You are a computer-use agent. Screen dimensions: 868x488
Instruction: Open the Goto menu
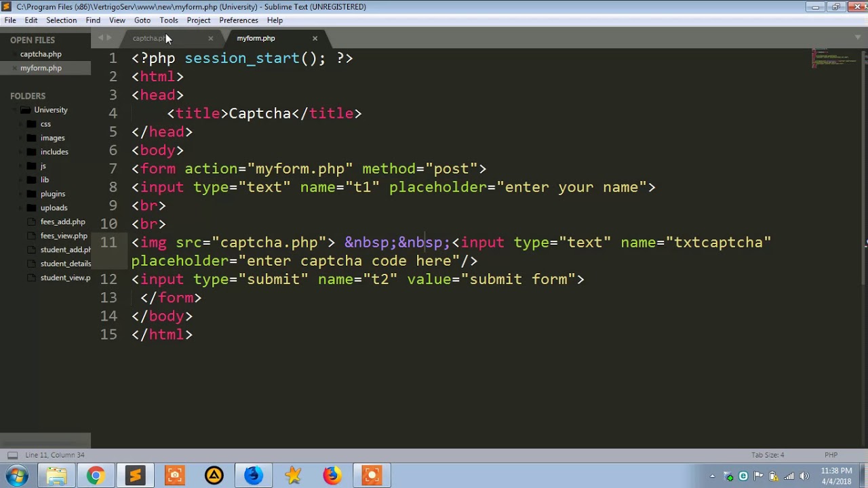pos(142,20)
